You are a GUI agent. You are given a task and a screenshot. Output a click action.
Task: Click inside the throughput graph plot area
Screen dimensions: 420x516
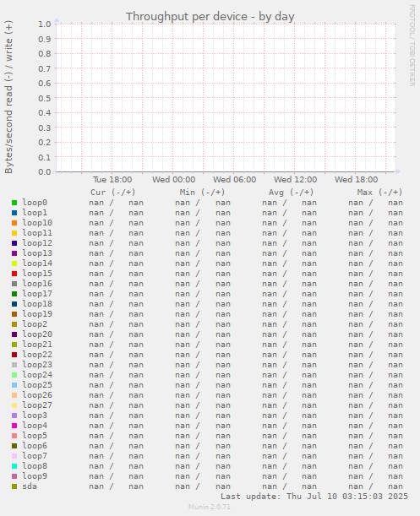pyautogui.click(x=226, y=98)
